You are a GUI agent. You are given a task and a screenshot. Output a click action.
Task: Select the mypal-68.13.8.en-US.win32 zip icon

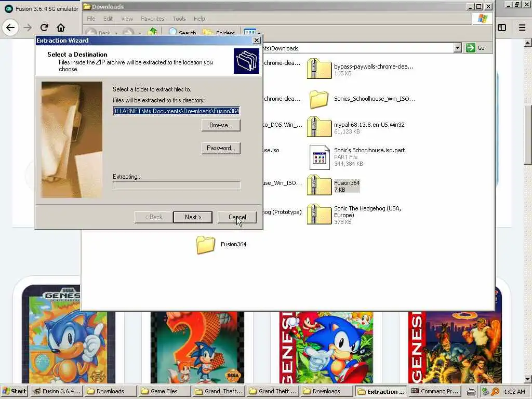(319, 127)
